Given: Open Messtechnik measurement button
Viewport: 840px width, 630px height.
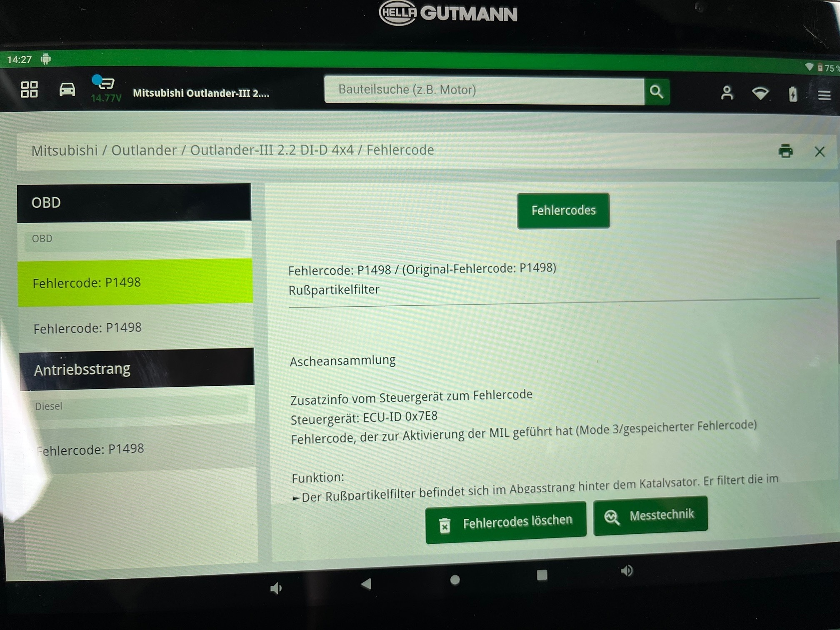Looking at the screenshot, I should tap(650, 515).
